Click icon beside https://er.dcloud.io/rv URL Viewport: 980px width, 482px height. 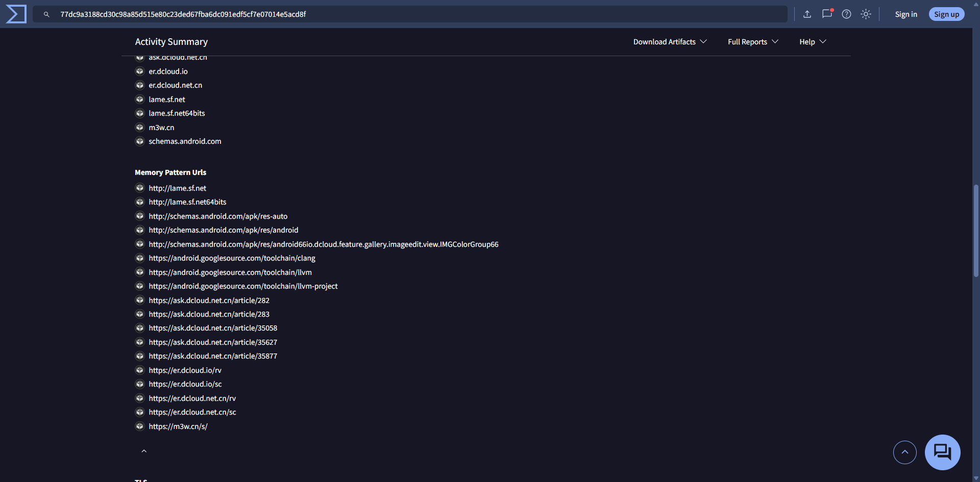(140, 370)
